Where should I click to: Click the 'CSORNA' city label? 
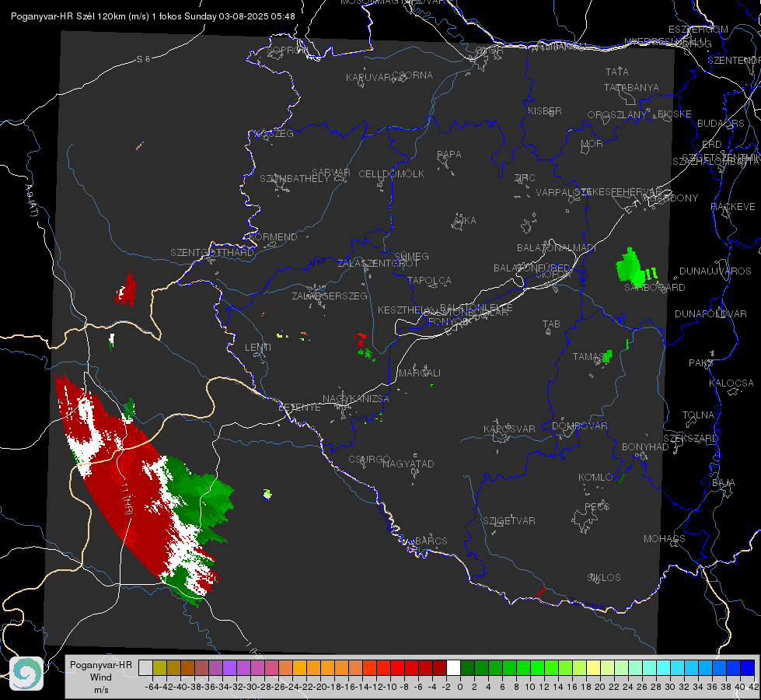[413, 75]
